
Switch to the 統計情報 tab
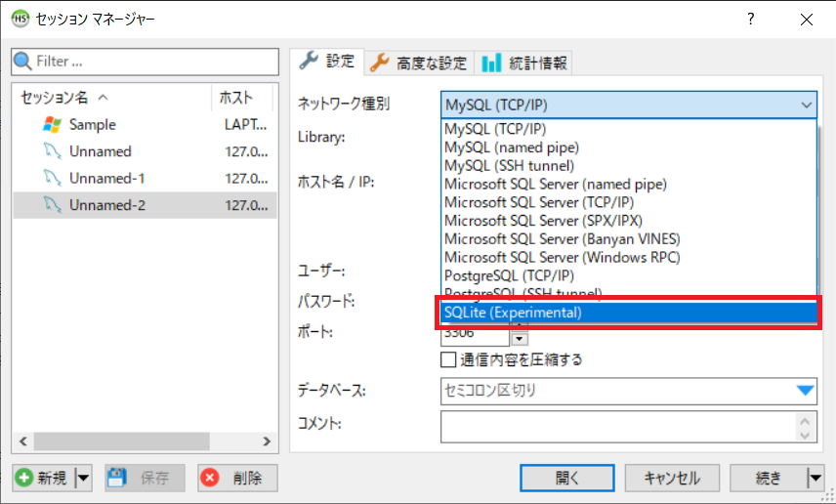(523, 63)
